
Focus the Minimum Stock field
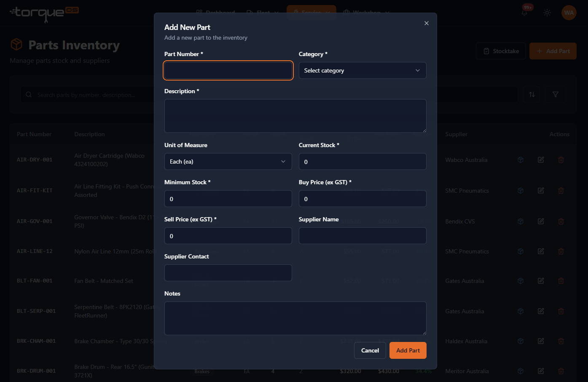click(228, 199)
